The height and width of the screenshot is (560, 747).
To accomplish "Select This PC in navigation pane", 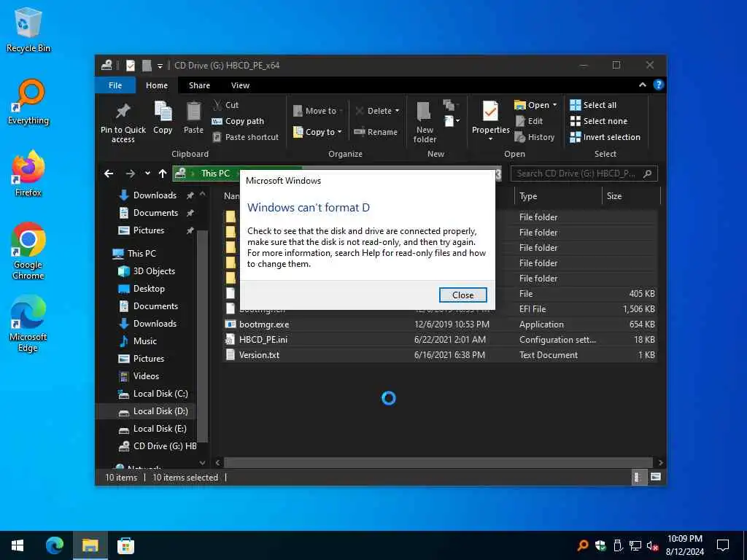I will [142, 253].
